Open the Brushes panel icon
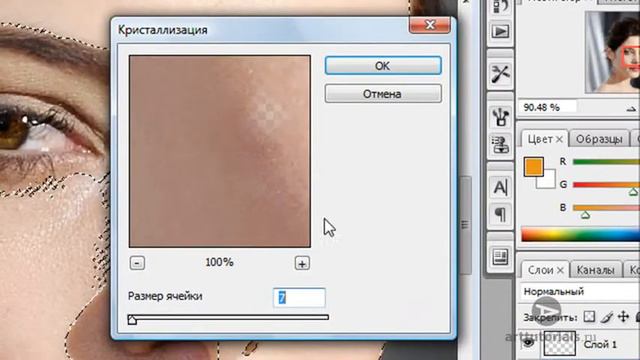Image resolution: width=640 pixels, height=360 pixels. pos(500,117)
